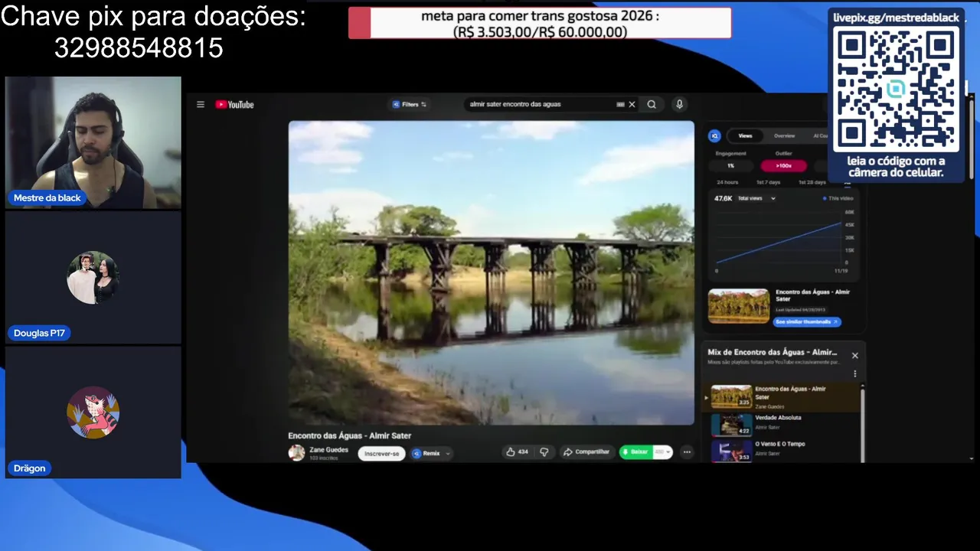
Task: Click the 'Mestre da black' name label
Action: [x=47, y=198]
